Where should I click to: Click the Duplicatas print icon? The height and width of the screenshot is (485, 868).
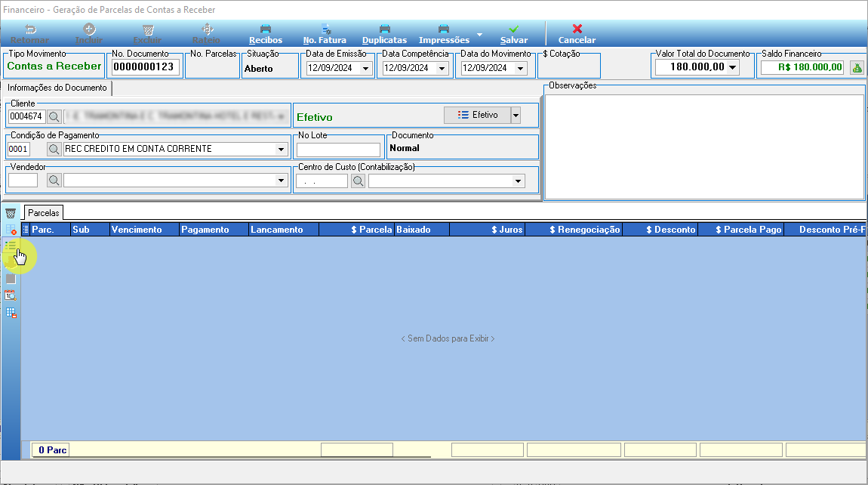point(385,29)
